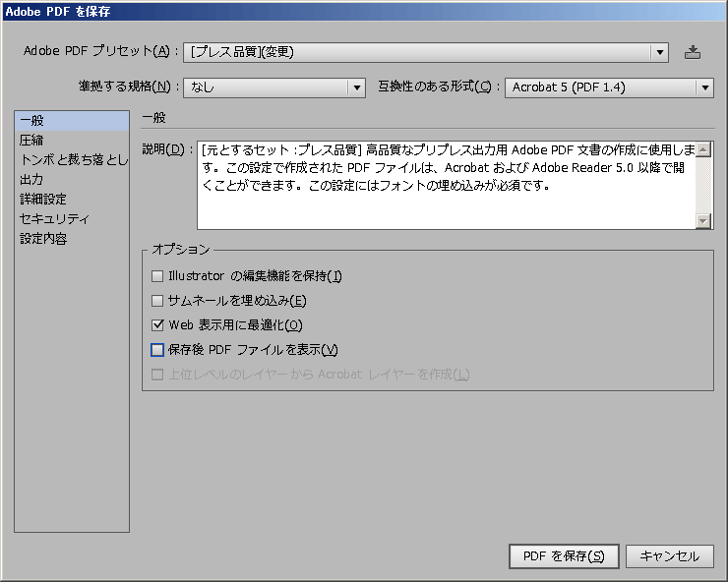Switch to the 圧縮 settings category
This screenshot has width=728, height=582.
(x=71, y=141)
